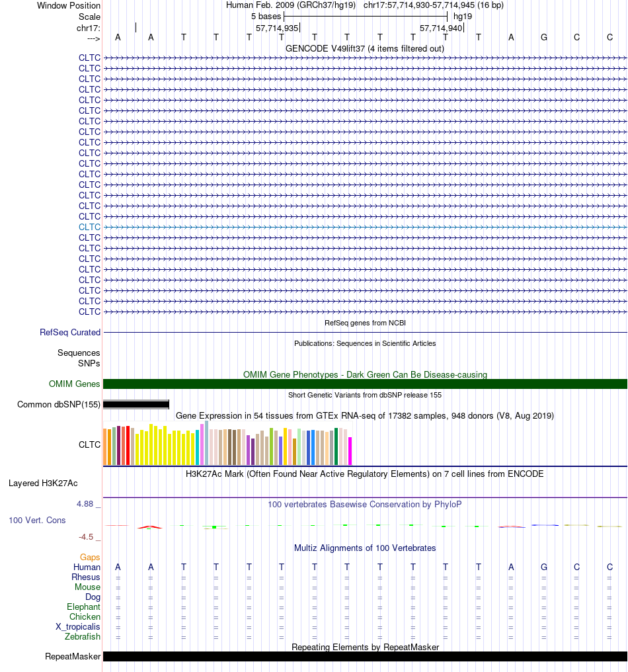This screenshot has height=672, width=628.
Task: Click the Layered H3K27Ac label
Action: tap(43, 483)
